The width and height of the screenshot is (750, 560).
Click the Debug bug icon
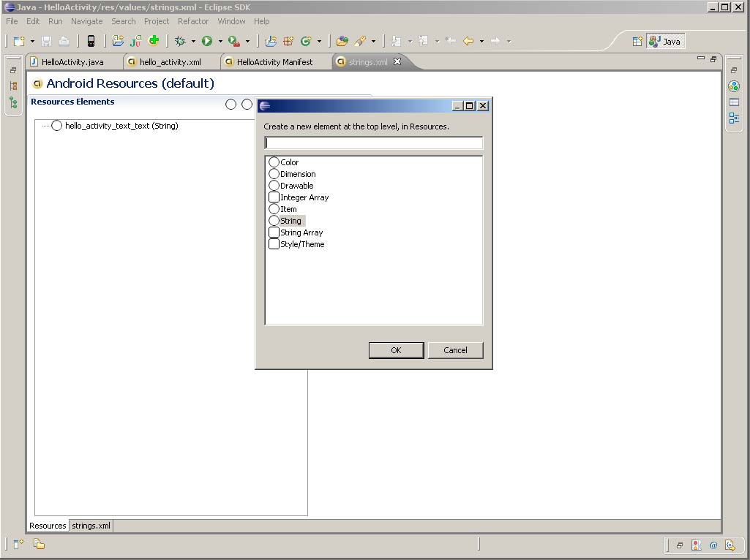point(180,41)
